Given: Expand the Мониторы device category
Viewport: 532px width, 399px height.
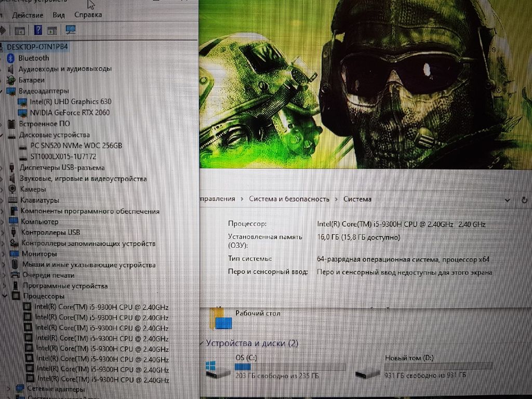Looking at the screenshot, I should click(x=4, y=254).
